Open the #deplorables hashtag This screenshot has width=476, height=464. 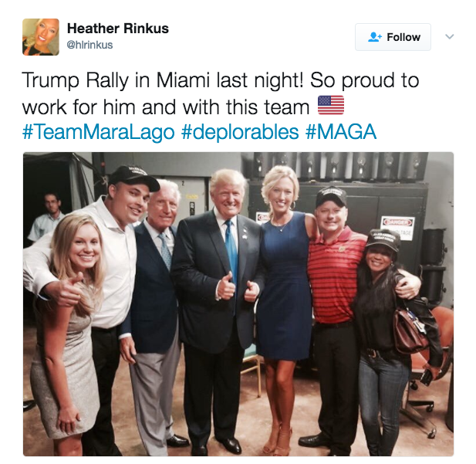point(240,132)
